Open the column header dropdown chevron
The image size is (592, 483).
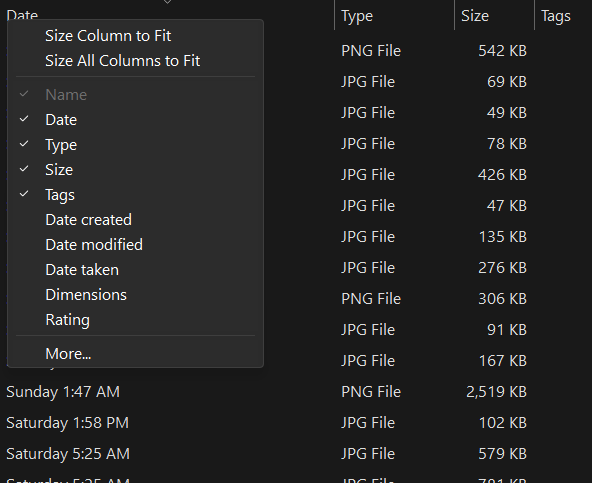(x=167, y=2)
